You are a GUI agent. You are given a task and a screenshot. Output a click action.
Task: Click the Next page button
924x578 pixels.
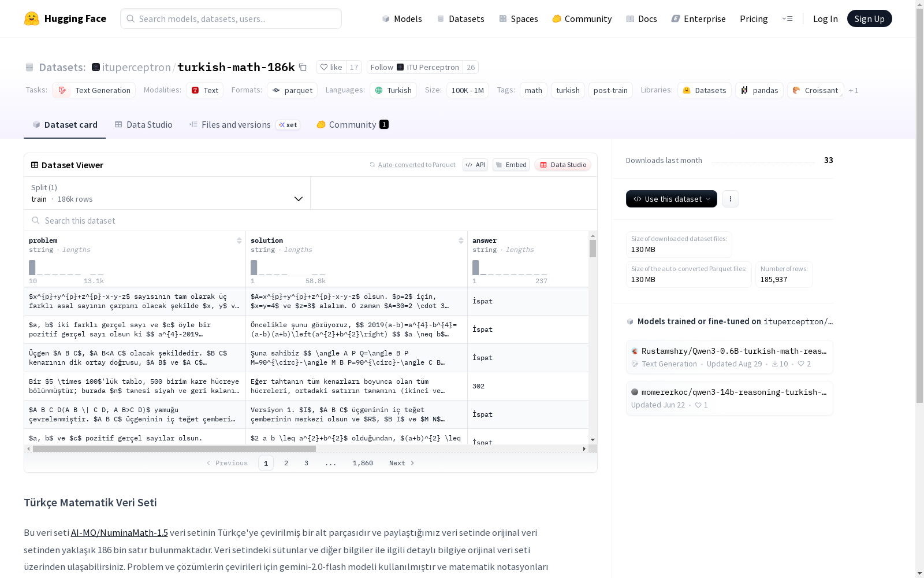pos(402,463)
